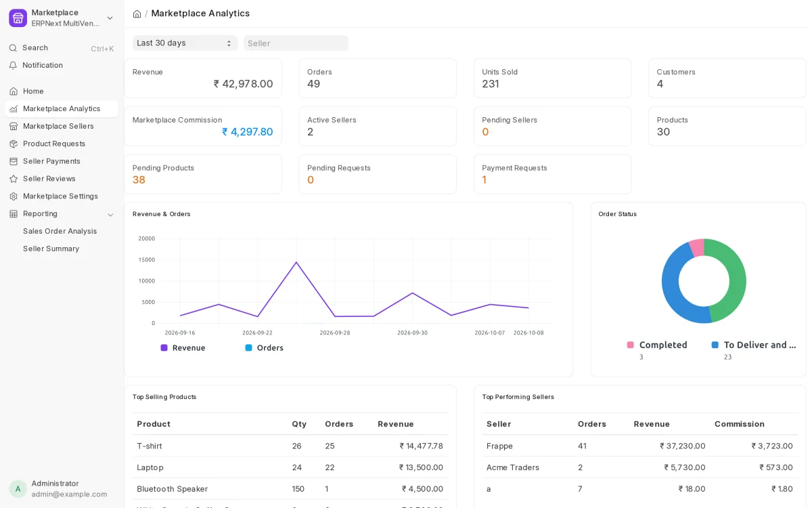The image size is (812, 508).
Task: Open Seller Summary report
Action: click(x=51, y=249)
